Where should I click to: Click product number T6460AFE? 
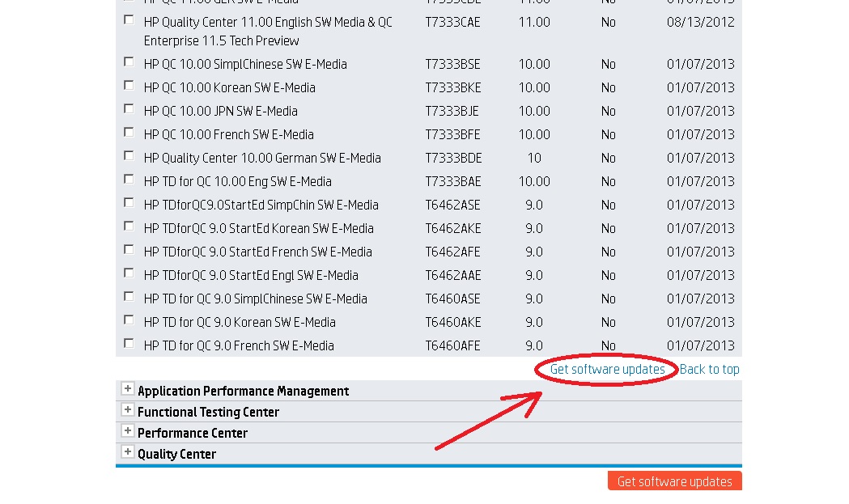tap(452, 346)
